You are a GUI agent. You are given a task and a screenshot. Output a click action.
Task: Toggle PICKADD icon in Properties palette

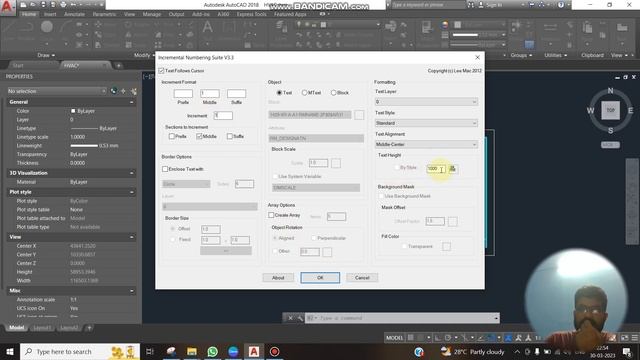point(113,91)
